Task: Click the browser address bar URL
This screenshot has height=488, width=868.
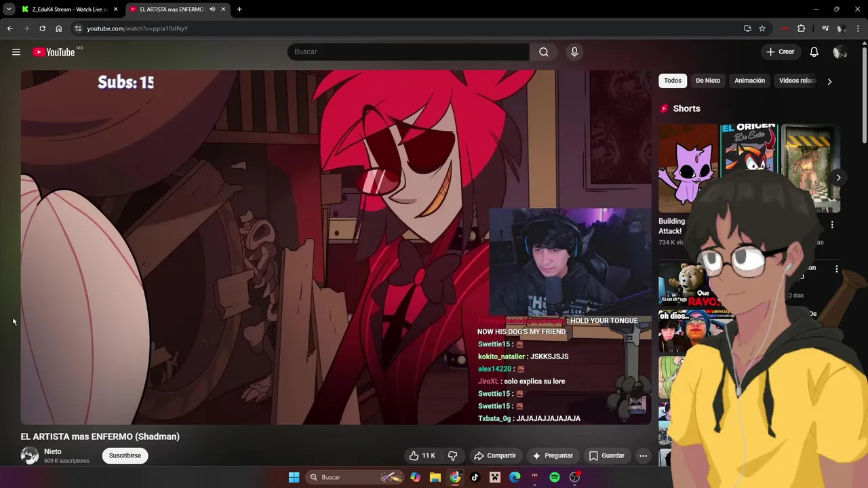Action: tap(138, 28)
